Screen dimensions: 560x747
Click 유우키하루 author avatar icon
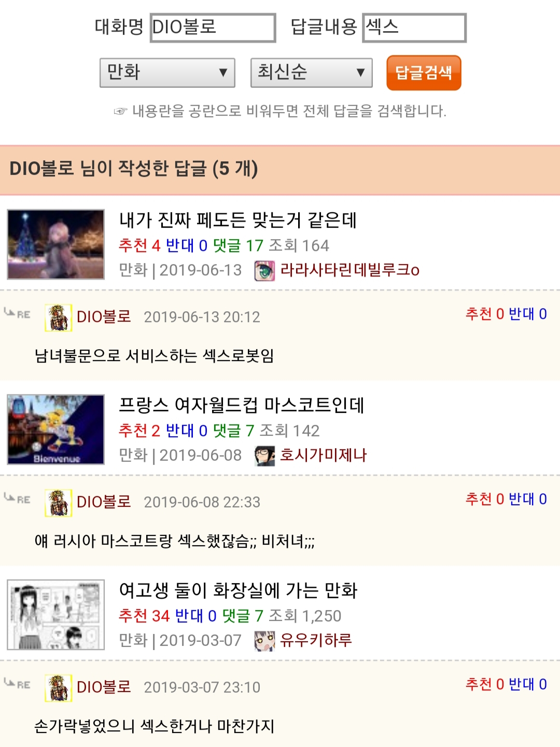[x=264, y=641]
